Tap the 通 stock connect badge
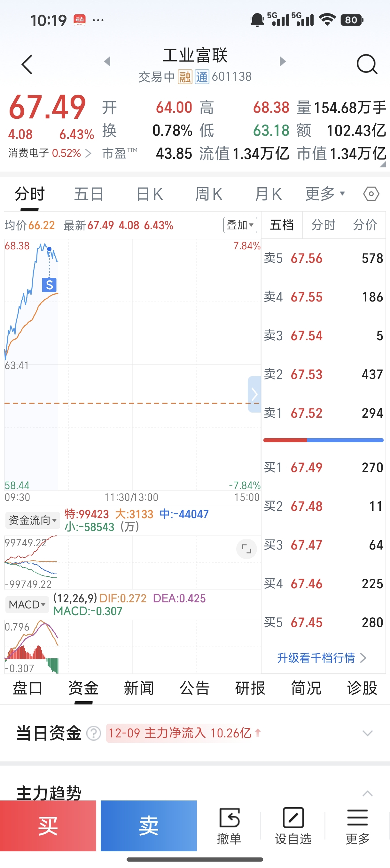The width and height of the screenshot is (390, 868). (x=202, y=77)
